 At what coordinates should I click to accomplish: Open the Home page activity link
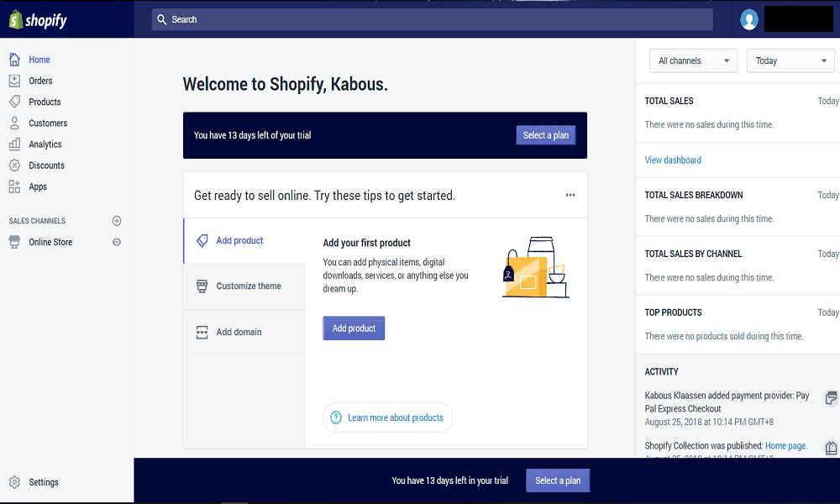pyautogui.click(x=786, y=445)
